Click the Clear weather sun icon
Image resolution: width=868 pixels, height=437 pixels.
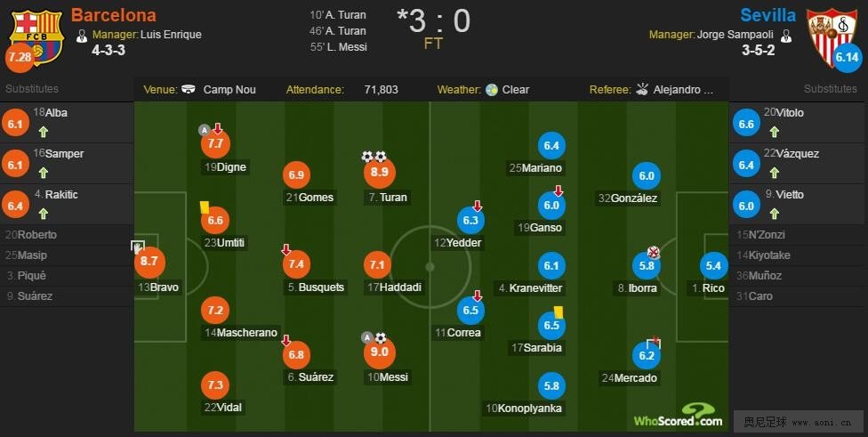click(492, 90)
